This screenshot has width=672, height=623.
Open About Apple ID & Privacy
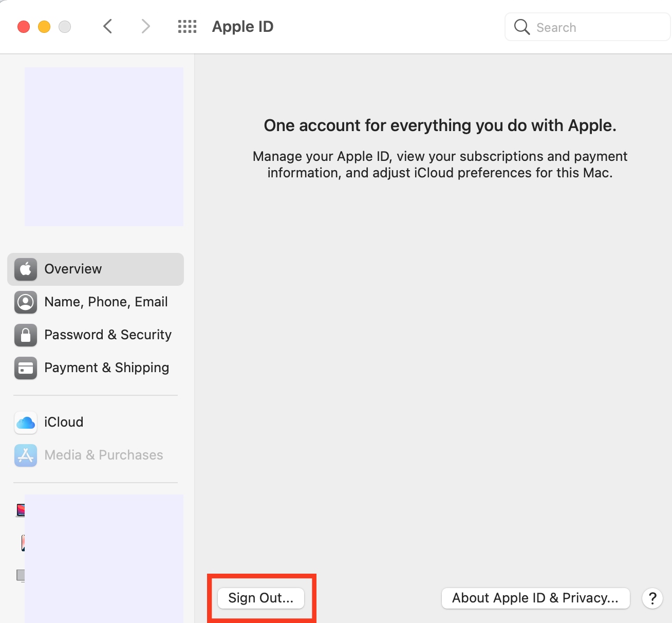535,598
